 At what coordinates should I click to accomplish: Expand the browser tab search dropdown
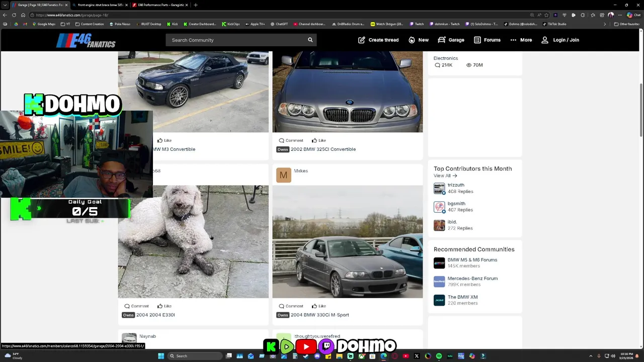tap(5, 5)
